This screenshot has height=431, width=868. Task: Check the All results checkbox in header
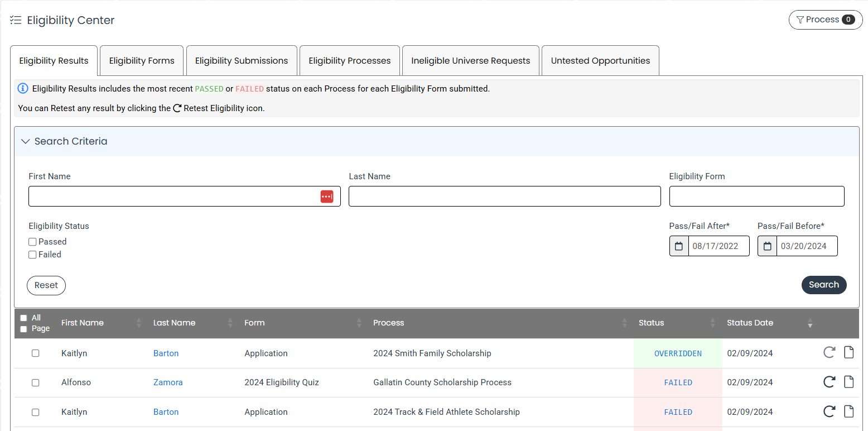point(23,318)
